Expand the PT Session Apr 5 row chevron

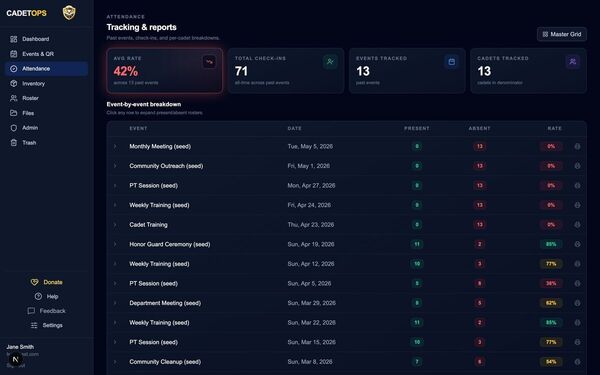click(115, 284)
